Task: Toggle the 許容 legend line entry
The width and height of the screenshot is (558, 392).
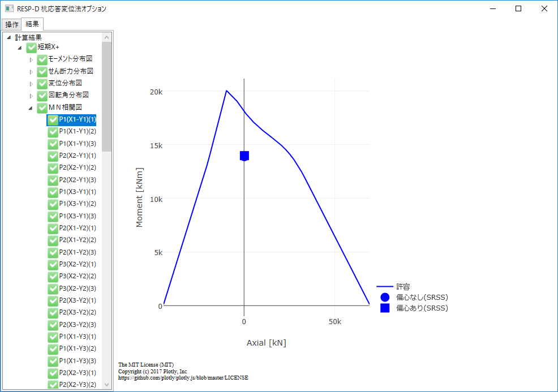Action: (393, 287)
